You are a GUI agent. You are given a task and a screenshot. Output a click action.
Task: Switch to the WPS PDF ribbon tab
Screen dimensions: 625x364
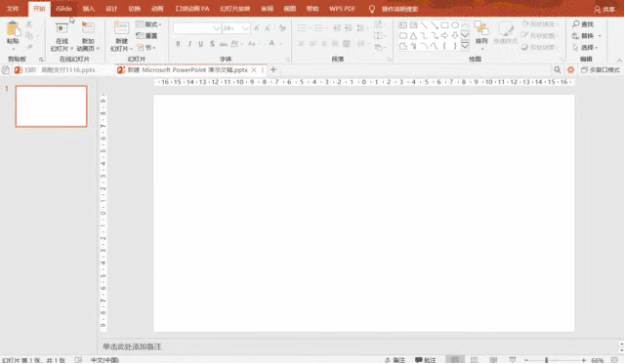pos(342,9)
